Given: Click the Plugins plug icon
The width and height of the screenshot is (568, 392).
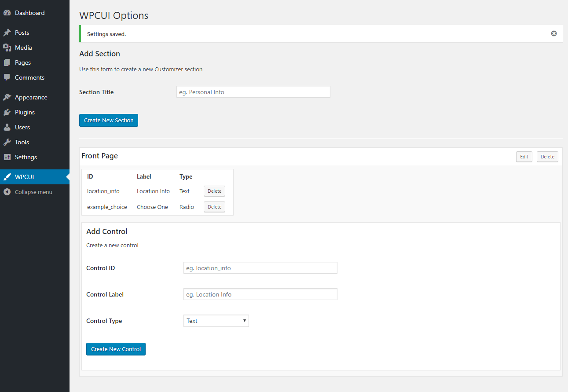Looking at the screenshot, I should click(x=7, y=112).
